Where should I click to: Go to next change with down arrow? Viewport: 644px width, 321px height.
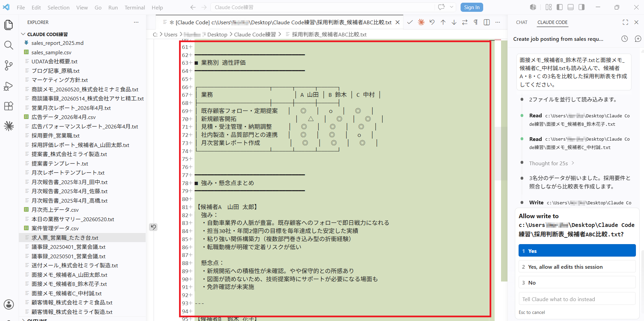click(x=454, y=22)
